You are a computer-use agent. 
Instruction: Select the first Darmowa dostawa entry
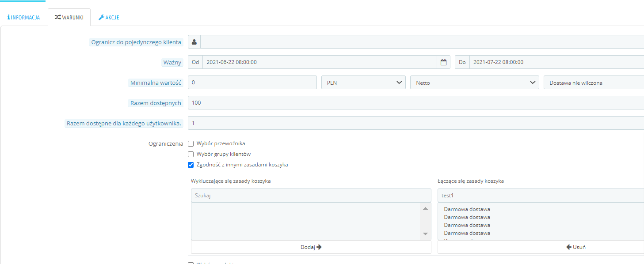click(x=467, y=209)
